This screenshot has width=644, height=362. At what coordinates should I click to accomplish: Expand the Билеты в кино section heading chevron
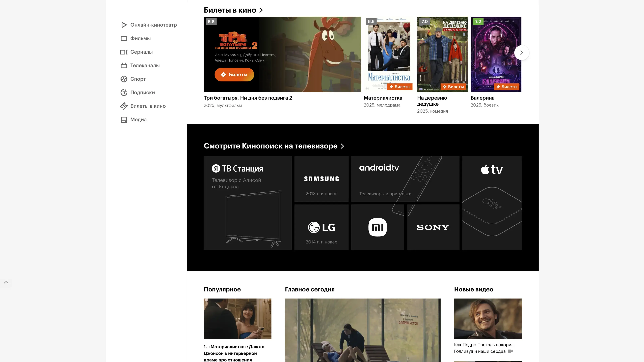point(261,10)
